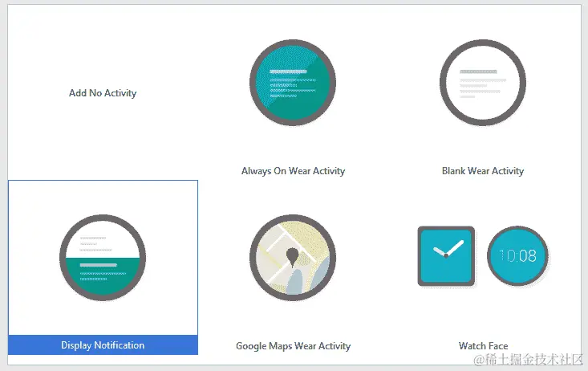Select the Add No Activity option
The width and height of the screenshot is (588, 371).
coord(103,93)
